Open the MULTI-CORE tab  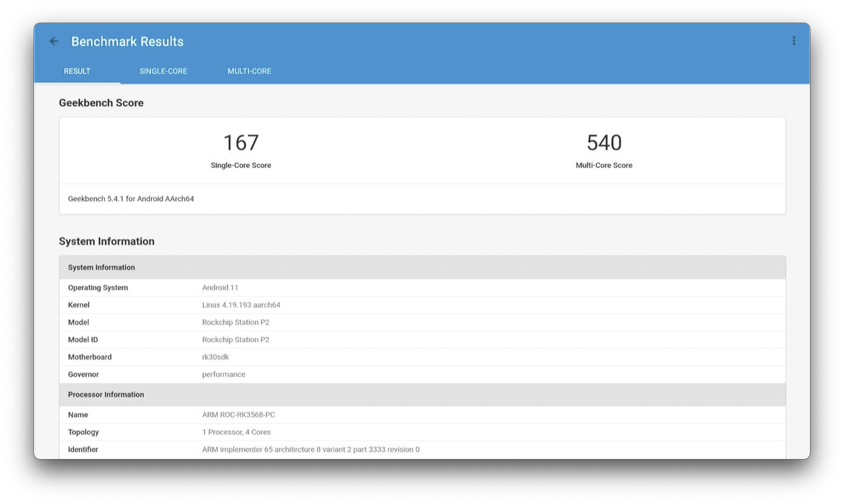(249, 71)
